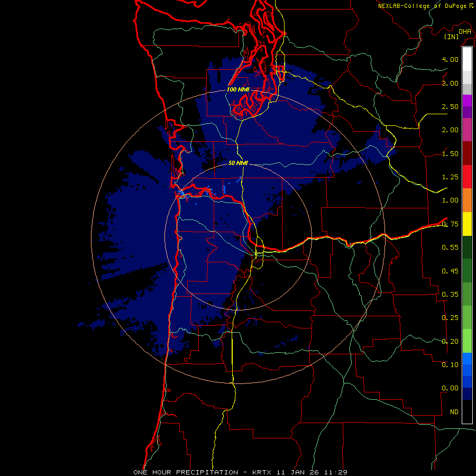476x476 pixels.
Task: Click the pink legend swatch at 2.00
Action: [x=467, y=130]
